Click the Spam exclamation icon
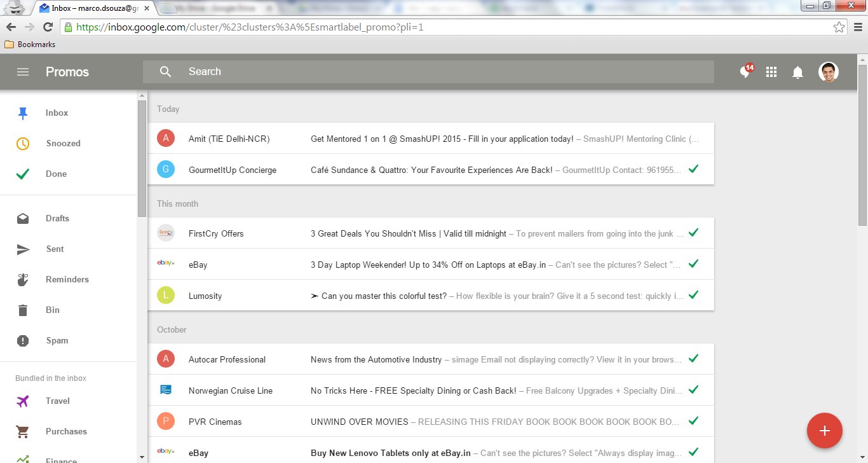Viewport: 868px width, 463px height. click(x=23, y=341)
